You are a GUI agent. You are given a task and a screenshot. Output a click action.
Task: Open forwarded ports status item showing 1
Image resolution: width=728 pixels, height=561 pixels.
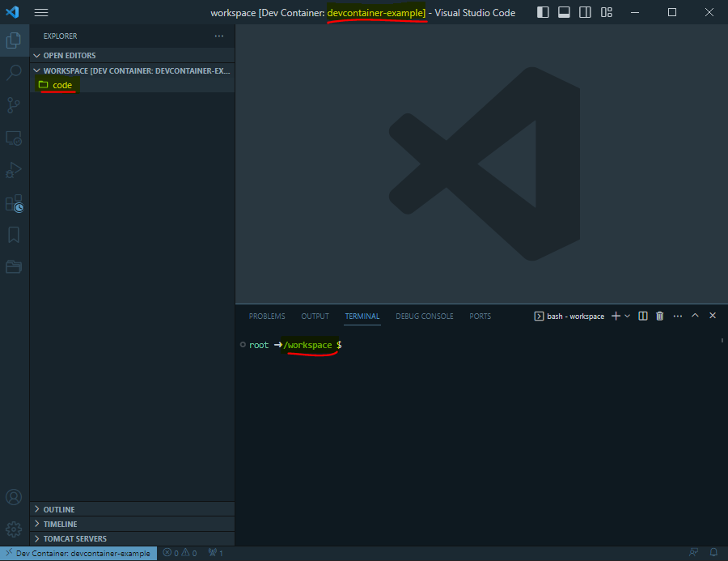[216, 553]
